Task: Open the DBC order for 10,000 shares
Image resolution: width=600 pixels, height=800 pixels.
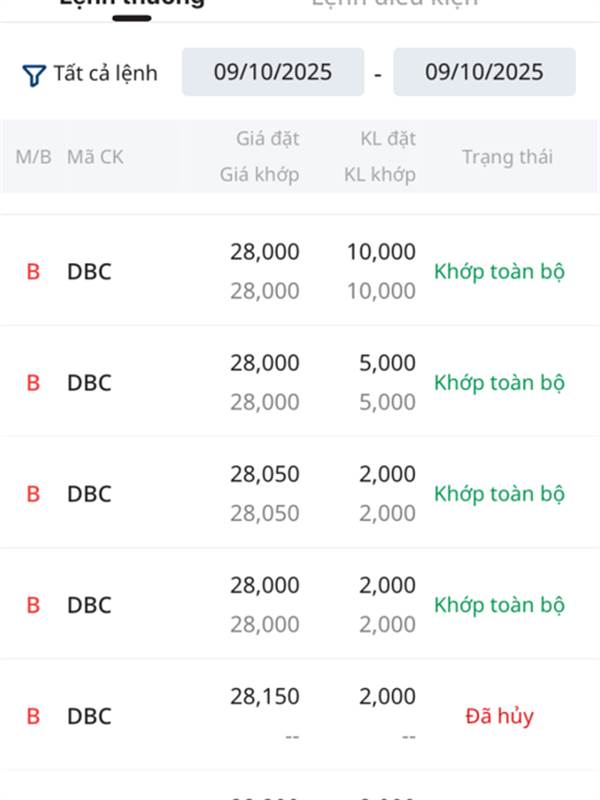Action: [x=89, y=271]
